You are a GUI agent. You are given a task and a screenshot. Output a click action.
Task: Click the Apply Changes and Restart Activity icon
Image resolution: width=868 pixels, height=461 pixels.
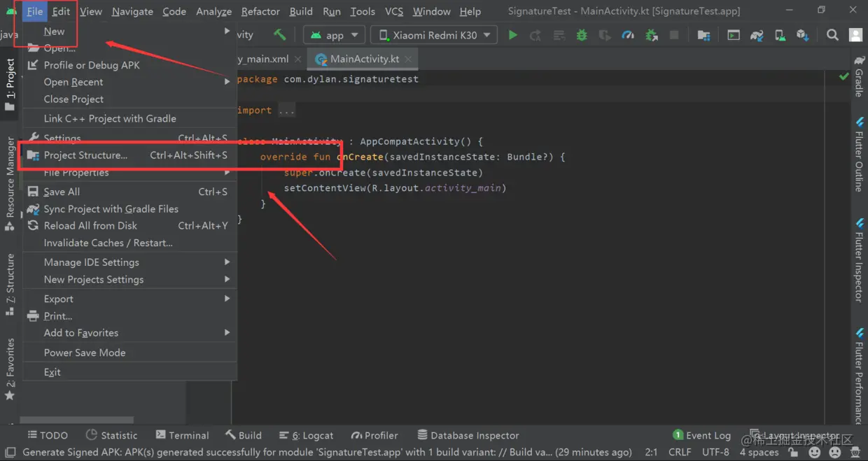pos(535,35)
